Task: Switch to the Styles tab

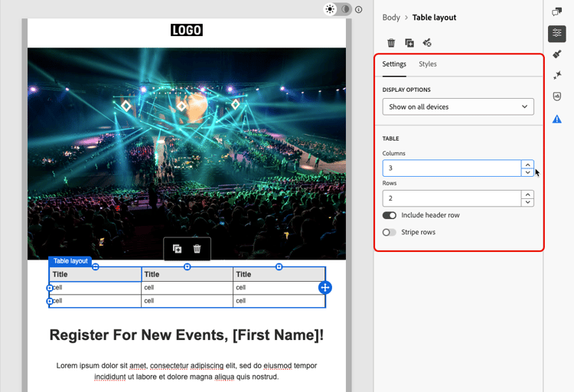Action: click(428, 64)
